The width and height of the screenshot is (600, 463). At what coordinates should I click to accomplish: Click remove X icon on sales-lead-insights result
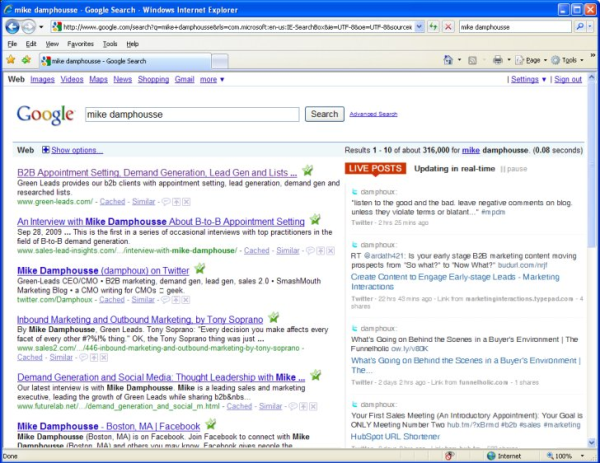tap(331, 251)
